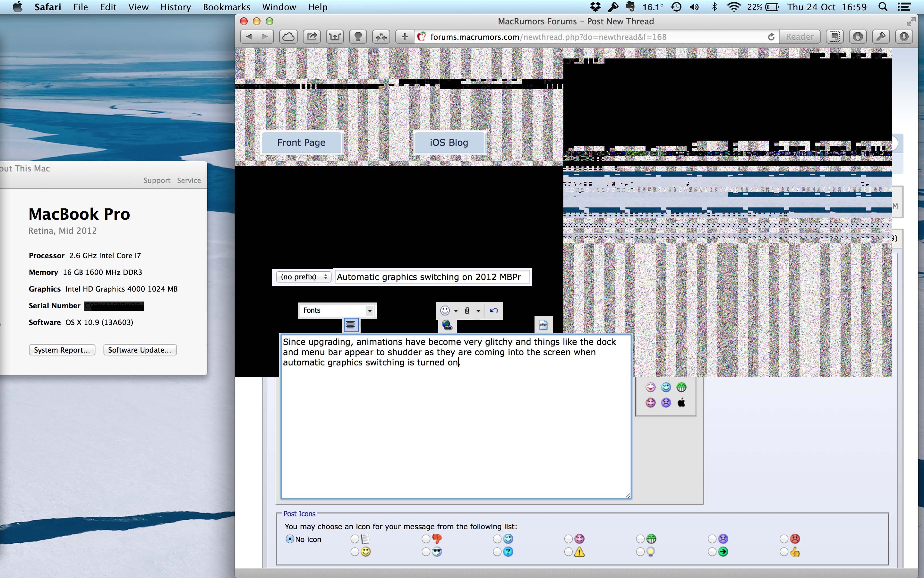924x578 pixels.
Task: Insert the pink tongue-out smiley from sidebar
Action: click(651, 387)
